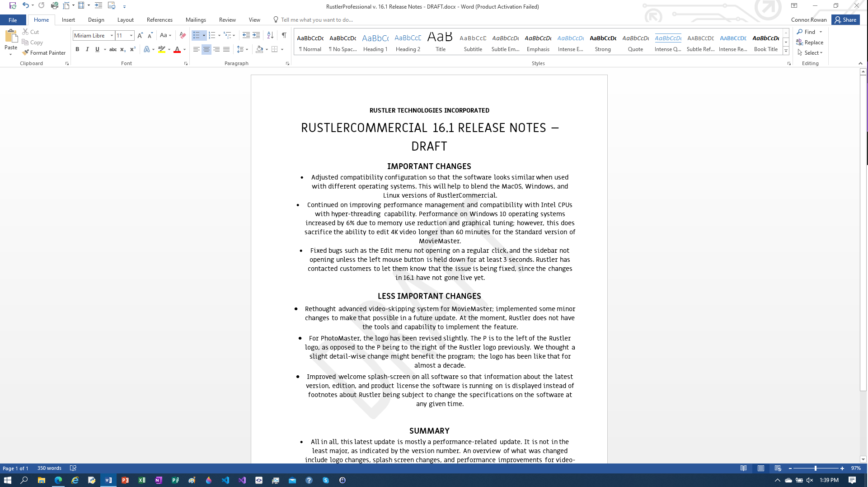This screenshot has width=868, height=487.
Task: Switch to Web Layout view
Action: (778, 468)
